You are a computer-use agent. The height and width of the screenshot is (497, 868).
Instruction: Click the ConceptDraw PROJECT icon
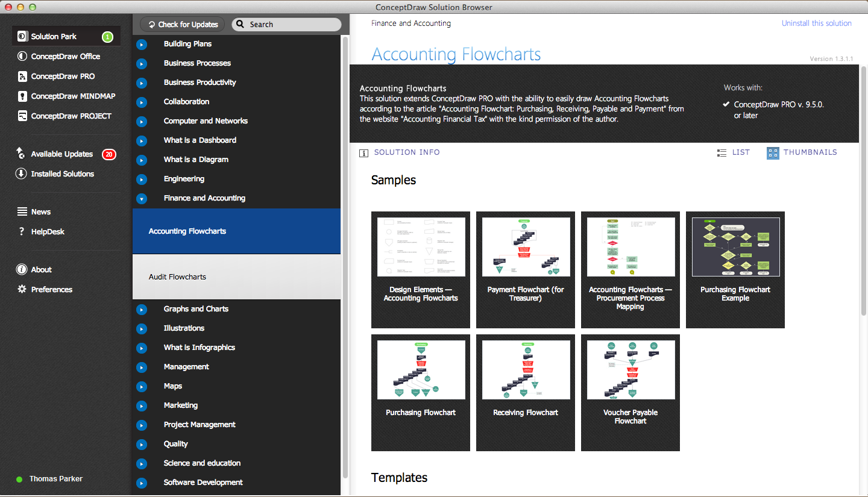pyautogui.click(x=22, y=116)
